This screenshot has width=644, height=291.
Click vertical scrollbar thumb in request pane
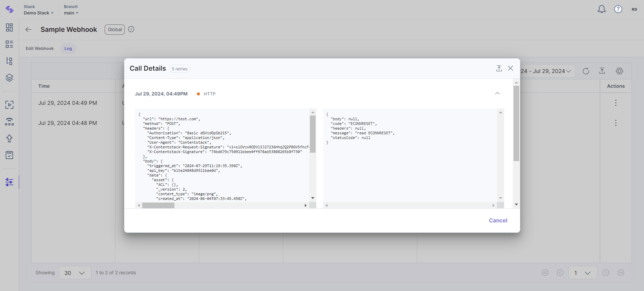pos(312,134)
